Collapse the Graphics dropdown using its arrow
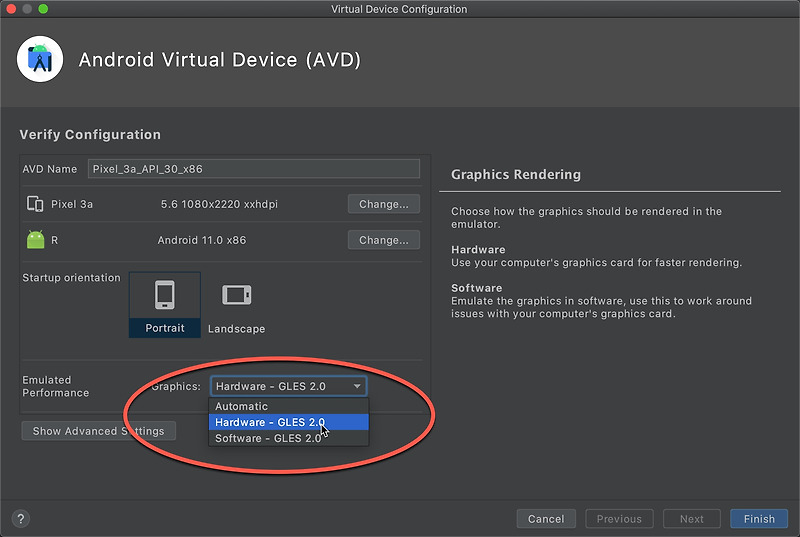Image resolution: width=800 pixels, height=537 pixels. coord(357,387)
